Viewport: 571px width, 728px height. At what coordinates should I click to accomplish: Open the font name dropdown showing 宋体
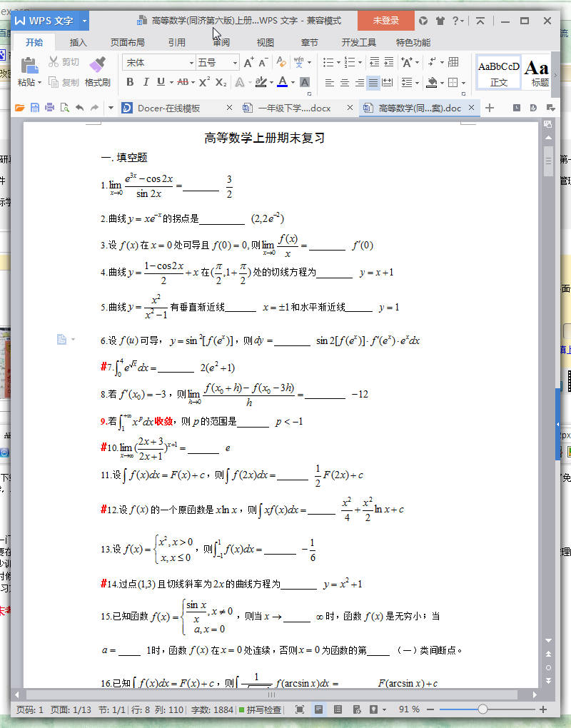point(158,62)
